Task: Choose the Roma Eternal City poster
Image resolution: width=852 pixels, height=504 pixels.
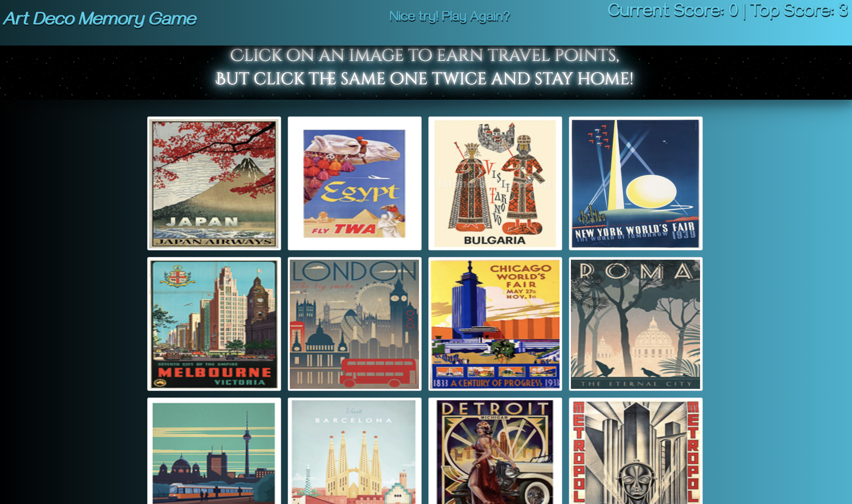Action: pyautogui.click(x=636, y=324)
